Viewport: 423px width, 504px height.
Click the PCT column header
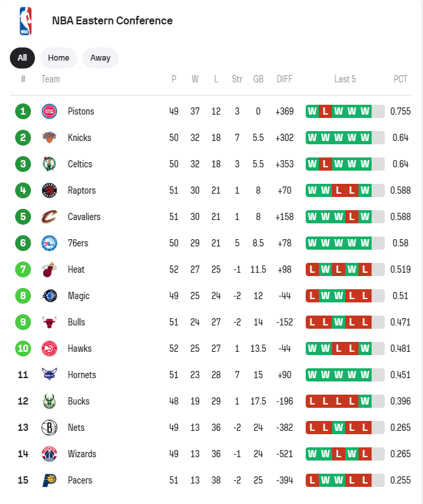pos(401,79)
